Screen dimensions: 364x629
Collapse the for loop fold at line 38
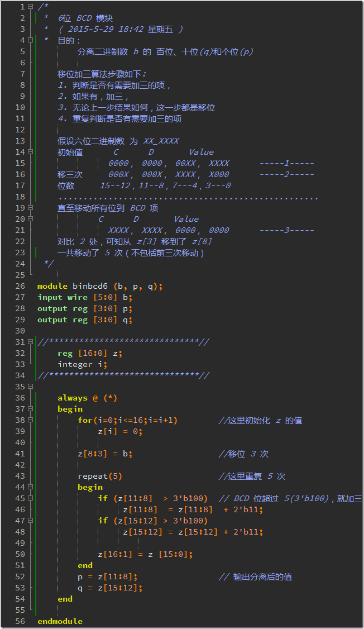point(31,420)
